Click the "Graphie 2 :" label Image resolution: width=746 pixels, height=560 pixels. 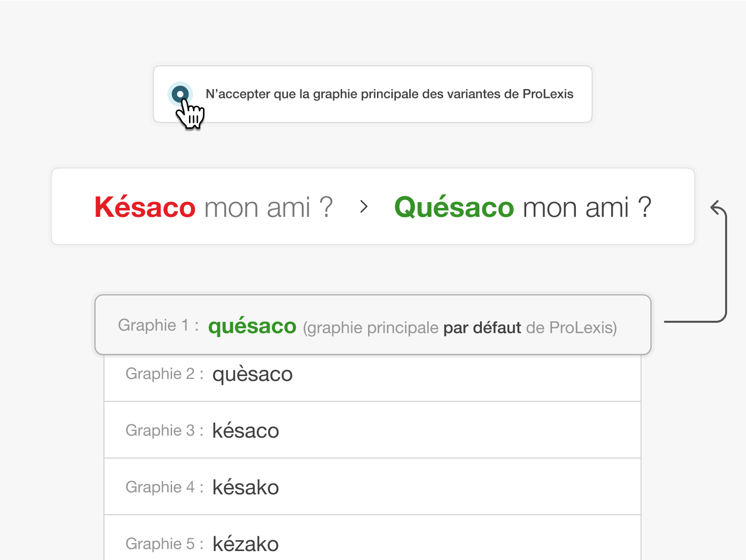164,374
